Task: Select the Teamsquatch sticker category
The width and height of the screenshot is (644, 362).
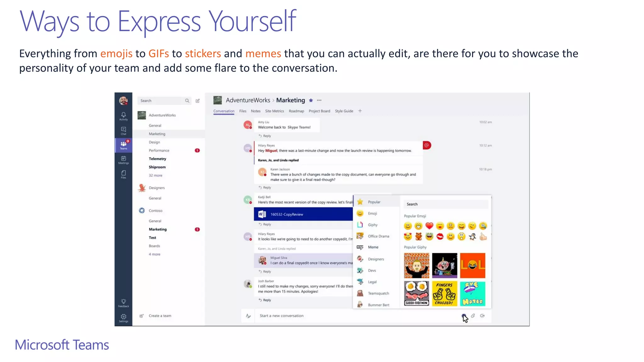Action: [376, 293]
